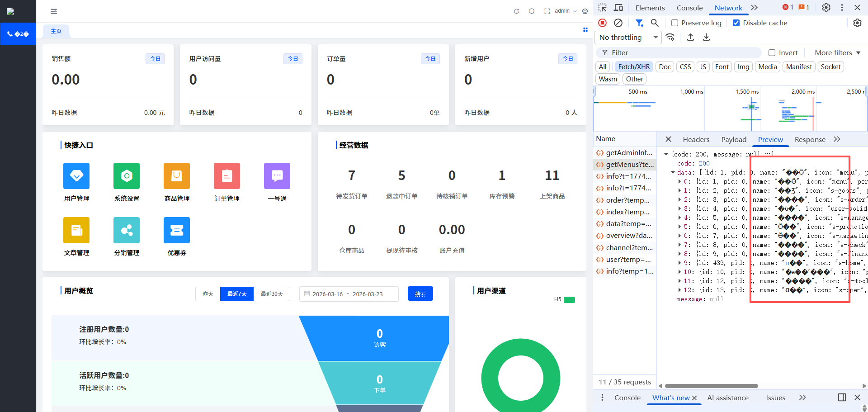Click the DevTools stop recording button
This screenshot has width=868, height=412.
coord(603,23)
